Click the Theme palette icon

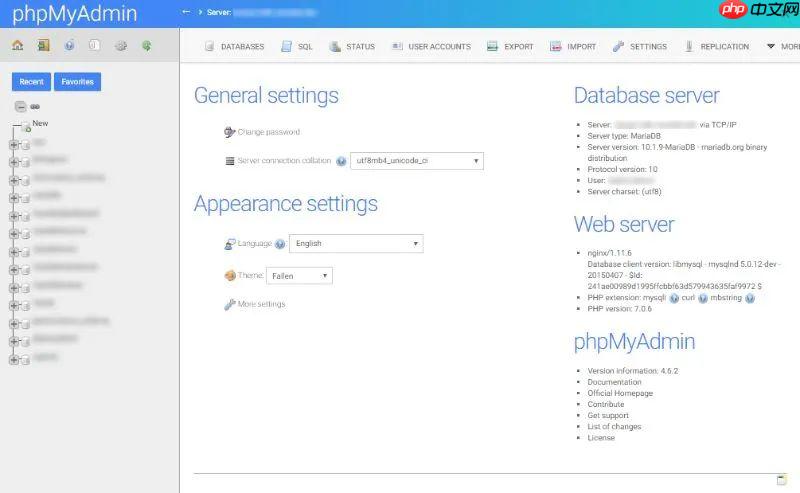coord(230,276)
